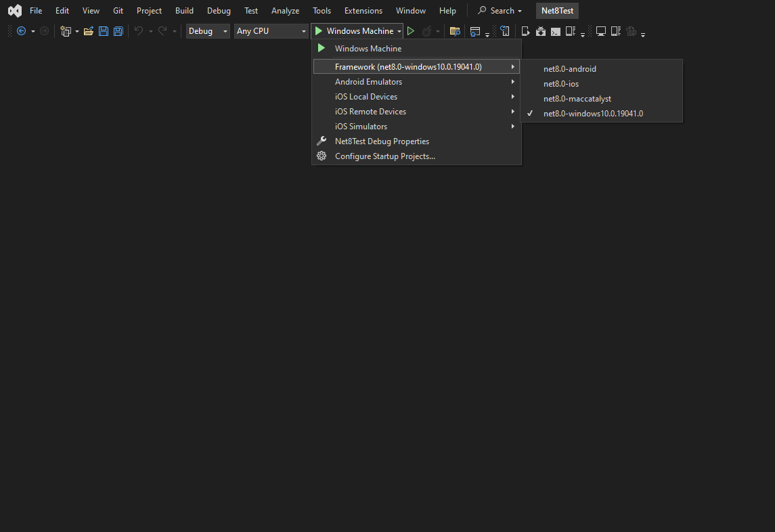Expand the New Project dropdown arrow
Screen dimensions: 775x532
point(77,32)
